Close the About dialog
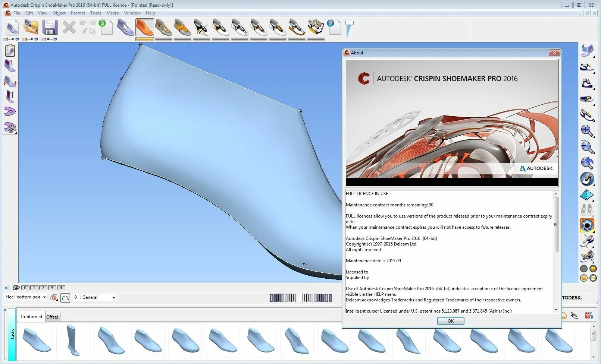The height and width of the screenshot is (364, 601). pos(554,53)
